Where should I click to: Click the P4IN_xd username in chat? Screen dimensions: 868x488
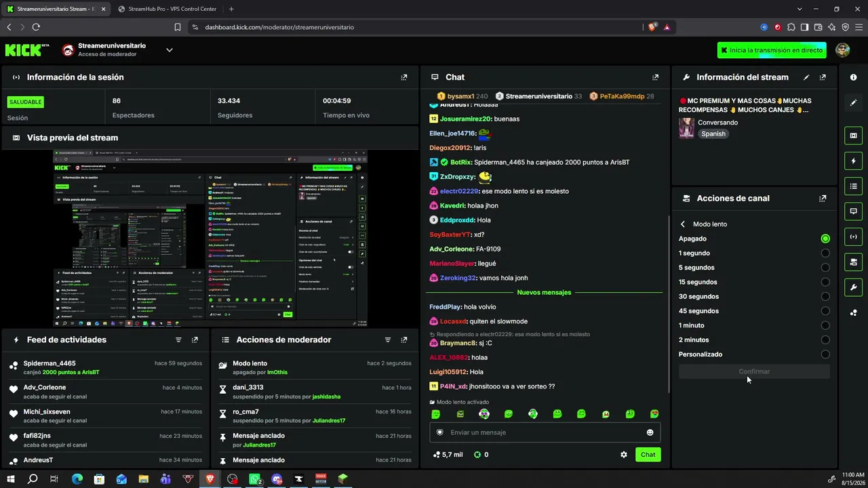point(453,386)
